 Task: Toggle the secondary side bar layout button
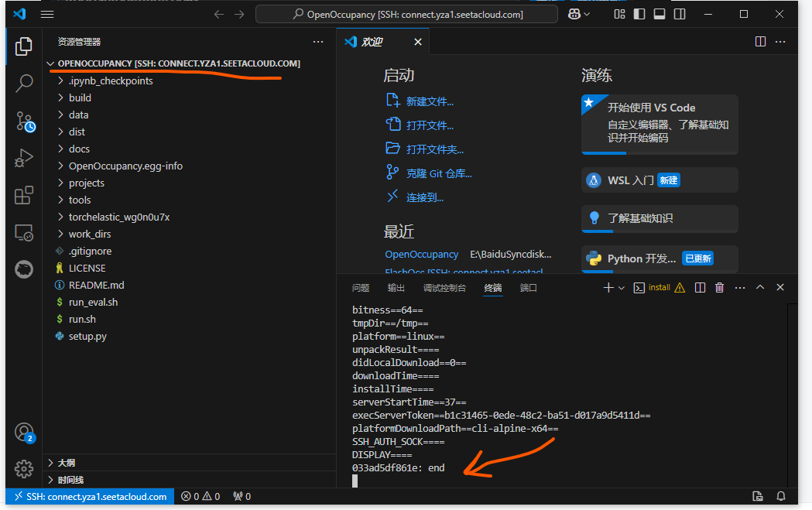click(x=679, y=14)
